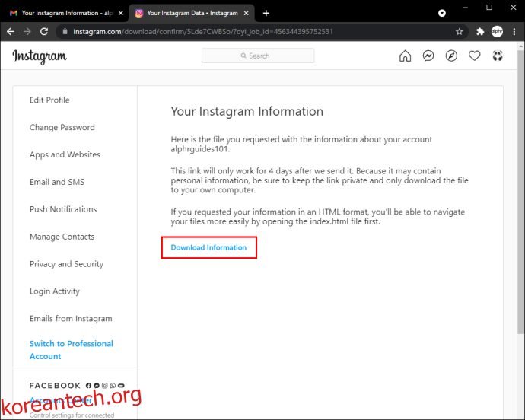Viewport: 525px width, 420px height.
Task: Open Privacy and Security settings
Action: pyautogui.click(x=67, y=264)
